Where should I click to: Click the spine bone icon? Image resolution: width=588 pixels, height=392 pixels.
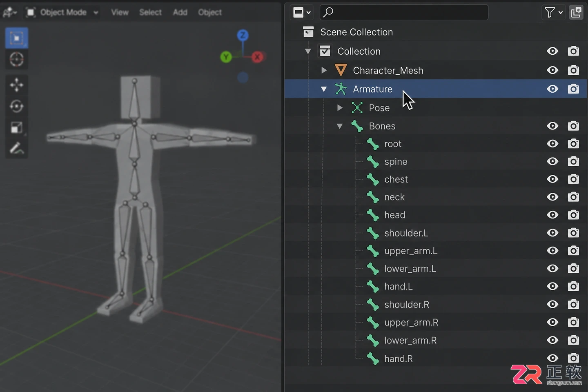[x=372, y=162]
